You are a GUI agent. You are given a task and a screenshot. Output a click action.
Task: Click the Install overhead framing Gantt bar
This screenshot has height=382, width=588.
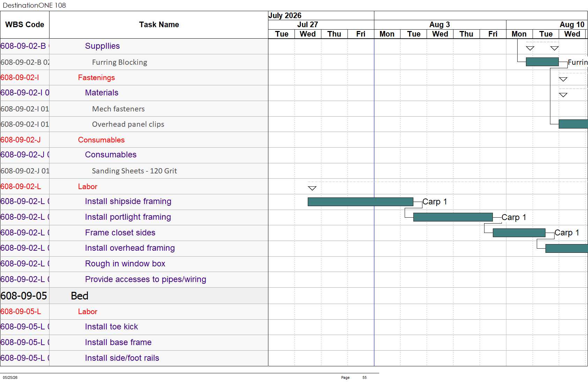[566, 248]
